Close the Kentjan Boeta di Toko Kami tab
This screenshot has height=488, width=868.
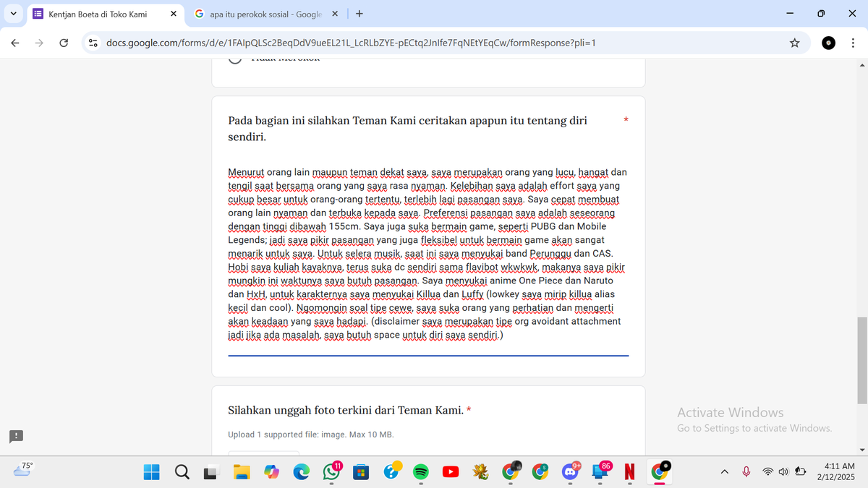(173, 14)
